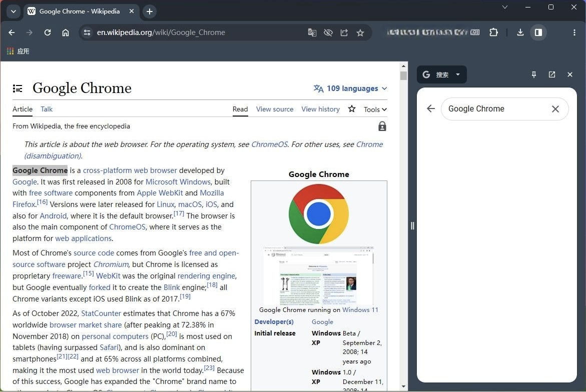Open the Wikipedia Tools dropdown
586x392 pixels.
[x=375, y=109]
